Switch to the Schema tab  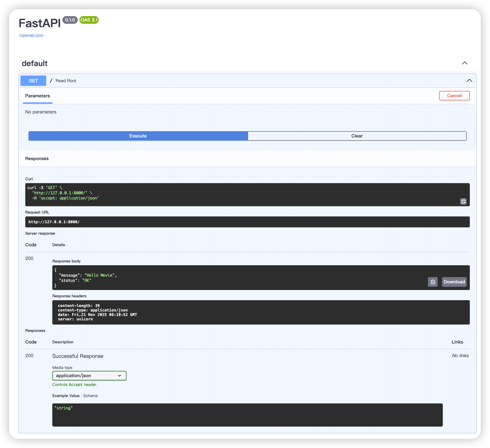(x=90, y=396)
